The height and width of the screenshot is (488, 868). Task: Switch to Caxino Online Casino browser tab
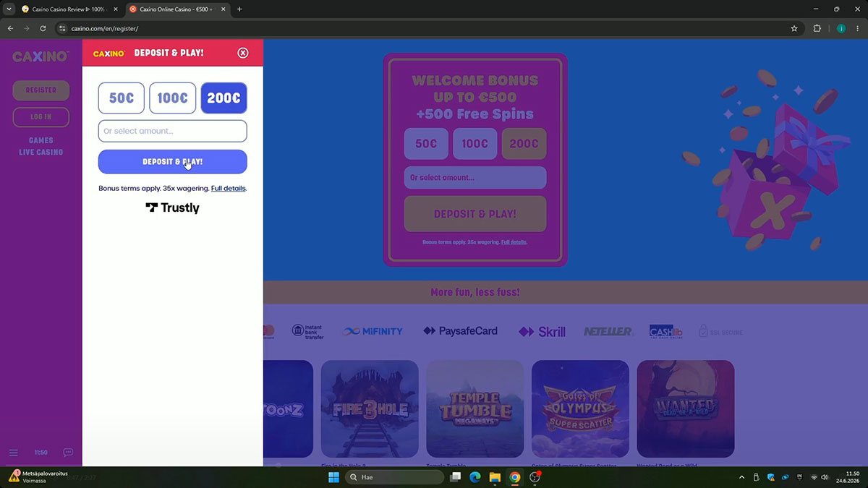coord(177,9)
